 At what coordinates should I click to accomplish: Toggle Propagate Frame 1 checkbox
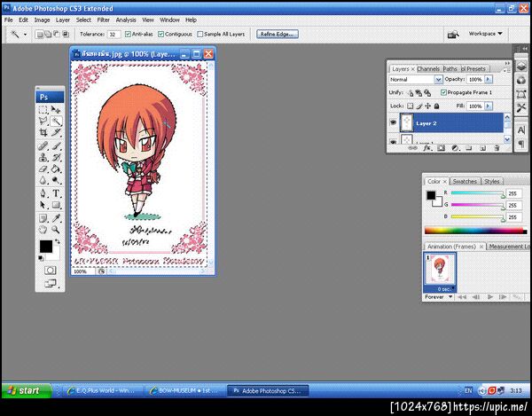coord(443,92)
